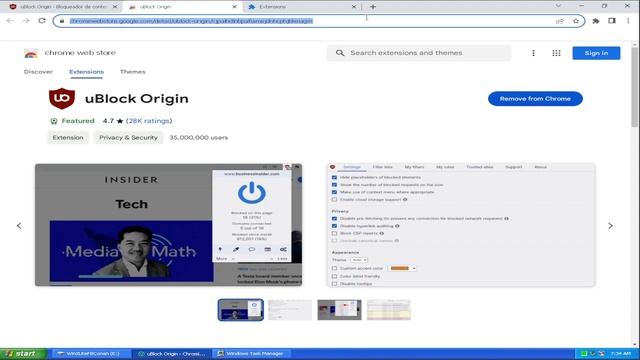Close the Extensions tab
The height and width of the screenshot is (360, 640).
point(353,7)
